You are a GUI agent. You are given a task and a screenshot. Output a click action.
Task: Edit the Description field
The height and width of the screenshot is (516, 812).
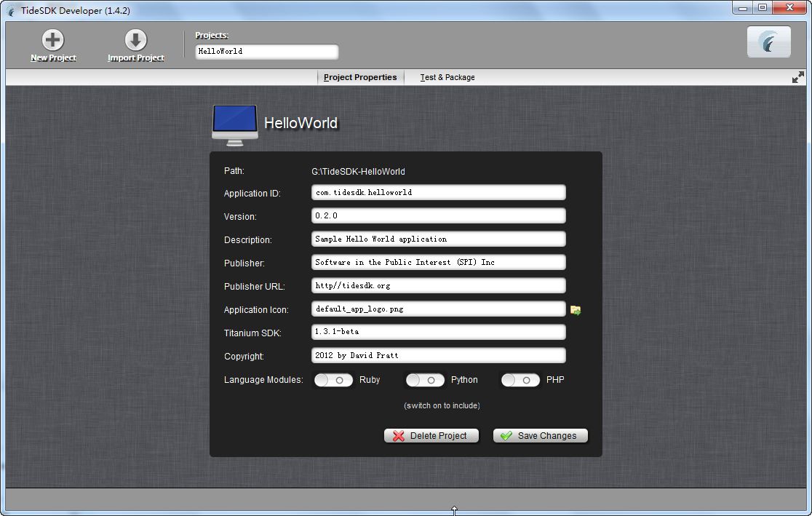click(438, 239)
